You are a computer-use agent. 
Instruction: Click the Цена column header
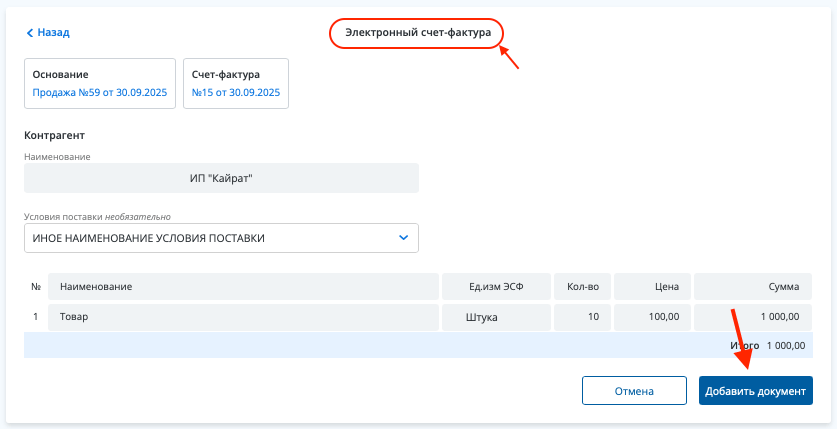tap(651, 287)
